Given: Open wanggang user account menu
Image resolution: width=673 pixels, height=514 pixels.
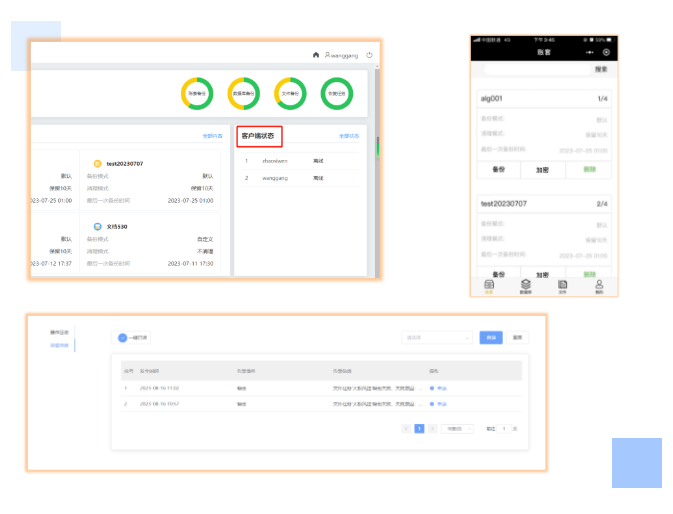Looking at the screenshot, I should pyautogui.click(x=341, y=55).
